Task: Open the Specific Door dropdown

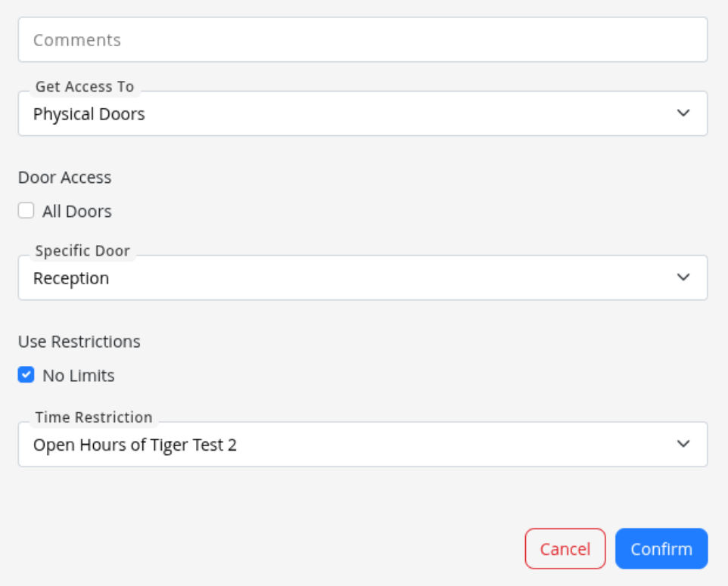Action: point(362,277)
